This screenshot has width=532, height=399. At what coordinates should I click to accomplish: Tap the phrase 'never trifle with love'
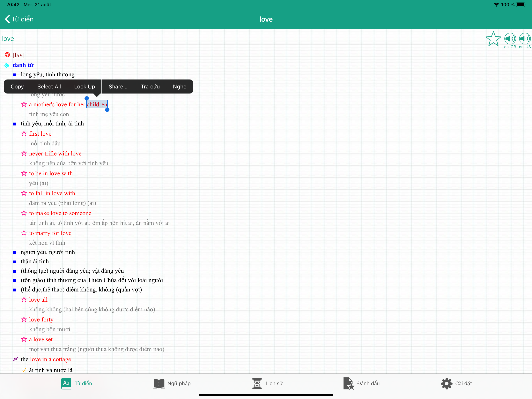click(x=55, y=154)
